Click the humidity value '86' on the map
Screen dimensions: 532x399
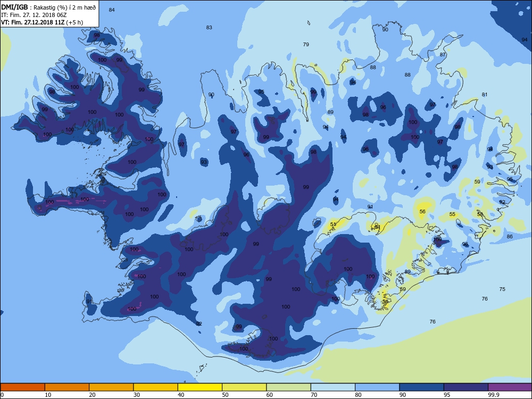tap(510, 237)
